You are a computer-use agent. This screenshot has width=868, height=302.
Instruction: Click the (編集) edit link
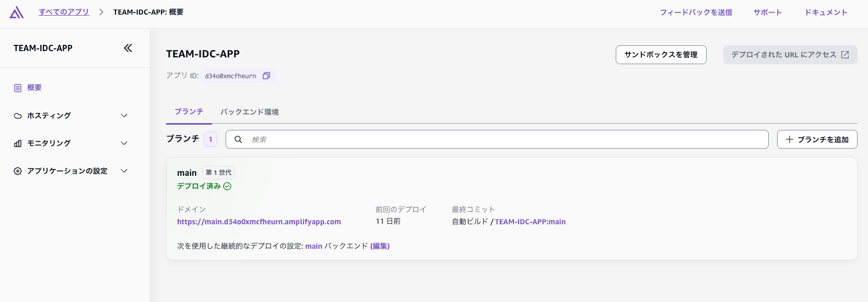point(380,246)
